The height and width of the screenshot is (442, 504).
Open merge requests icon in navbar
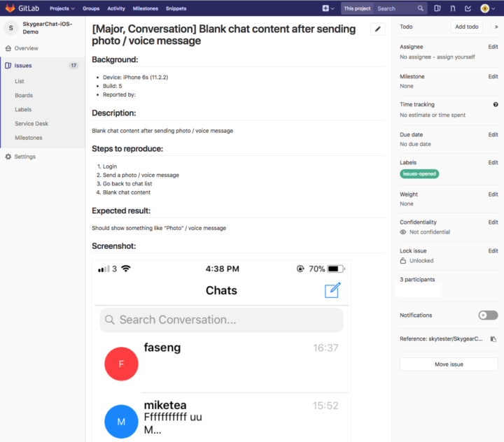pyautogui.click(x=453, y=8)
